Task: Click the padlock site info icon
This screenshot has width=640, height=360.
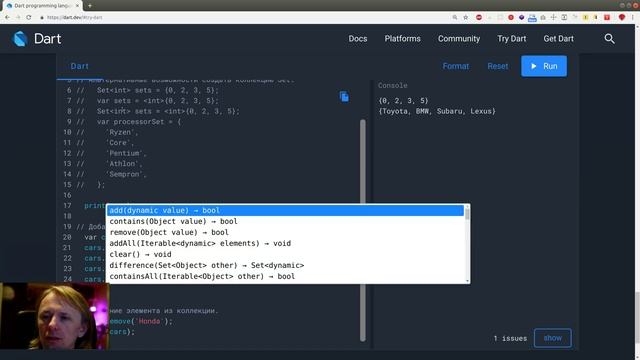Action: pos(42,18)
